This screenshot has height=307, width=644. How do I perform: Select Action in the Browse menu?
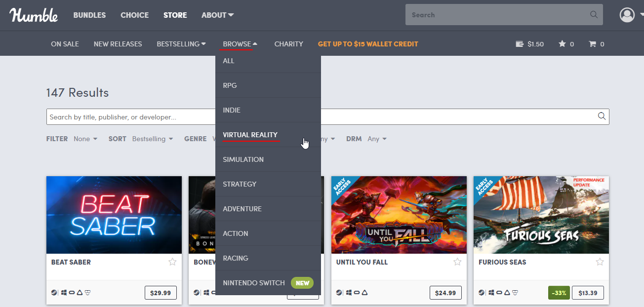(268, 233)
